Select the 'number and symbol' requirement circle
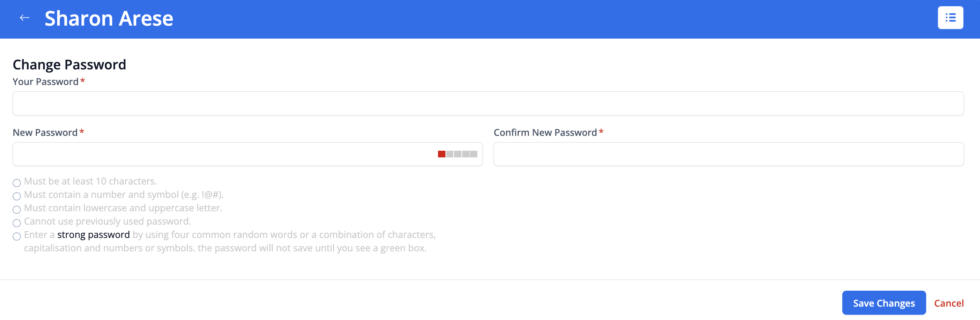 pos(17,196)
